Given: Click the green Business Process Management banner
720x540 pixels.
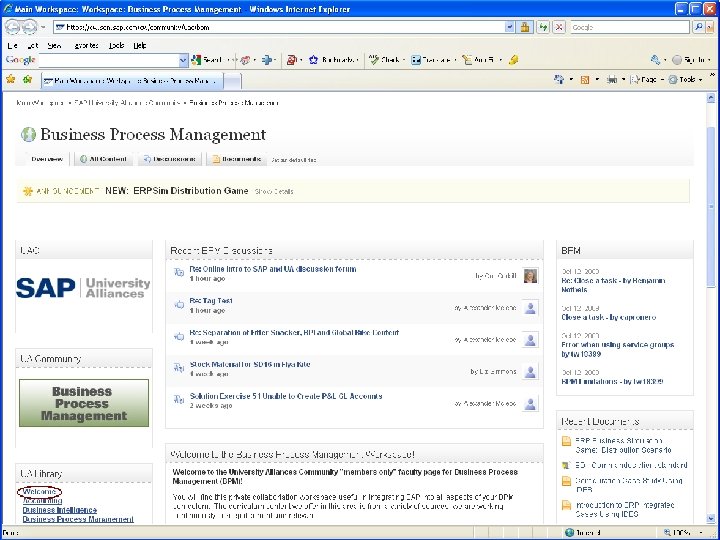Looking at the screenshot, I should (84, 403).
